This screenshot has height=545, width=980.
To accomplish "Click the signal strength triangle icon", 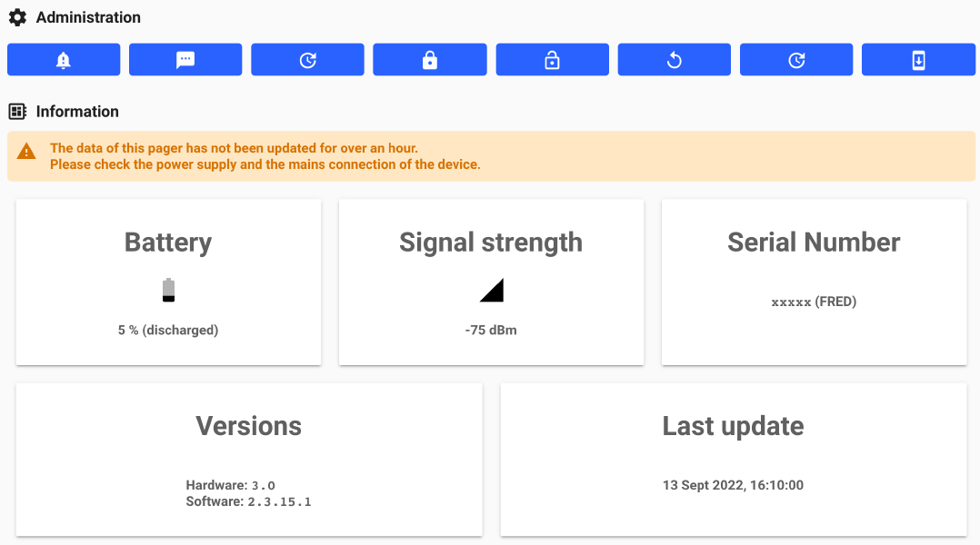I will (x=492, y=290).
